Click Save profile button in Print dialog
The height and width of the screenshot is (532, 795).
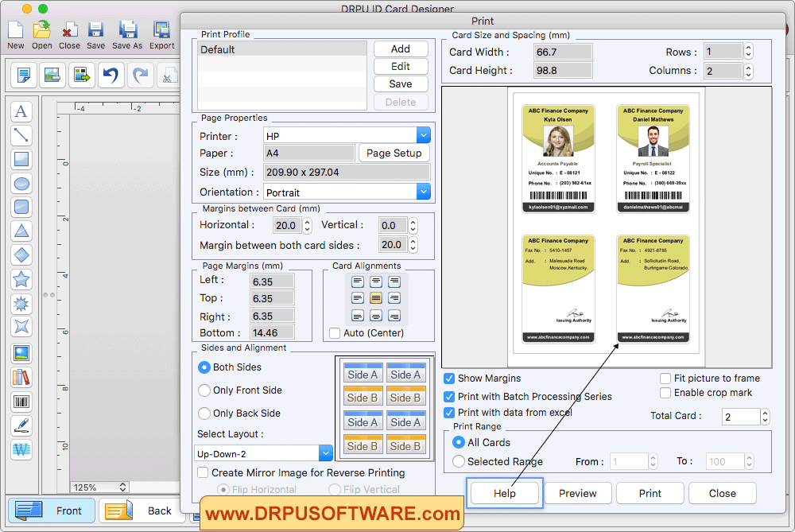401,83
